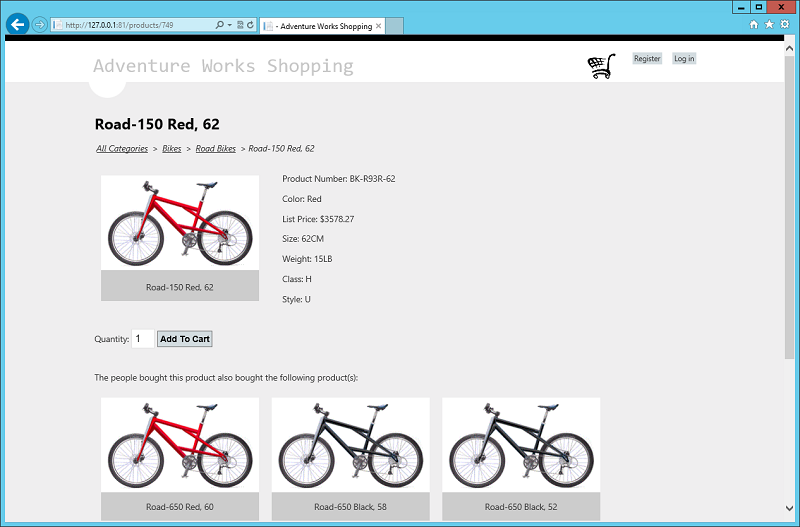Click the Quantity input field
Viewport: 800px width, 527px height.
143,339
